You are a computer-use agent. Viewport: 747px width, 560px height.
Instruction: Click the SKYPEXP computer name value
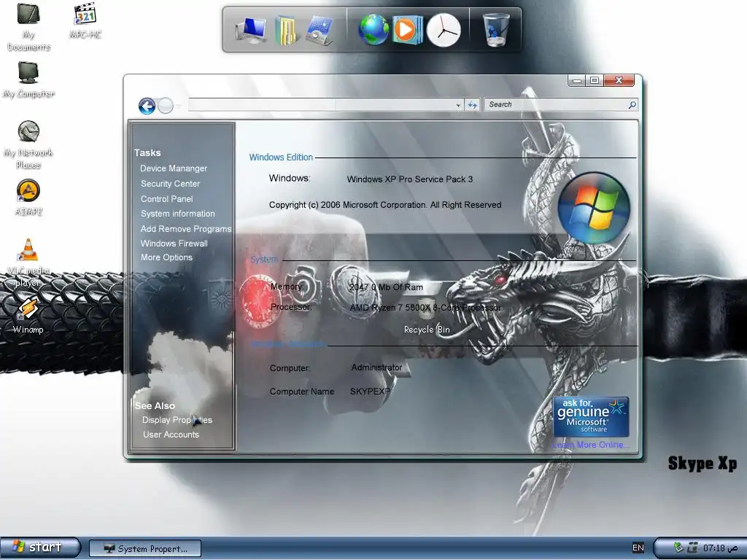point(370,392)
